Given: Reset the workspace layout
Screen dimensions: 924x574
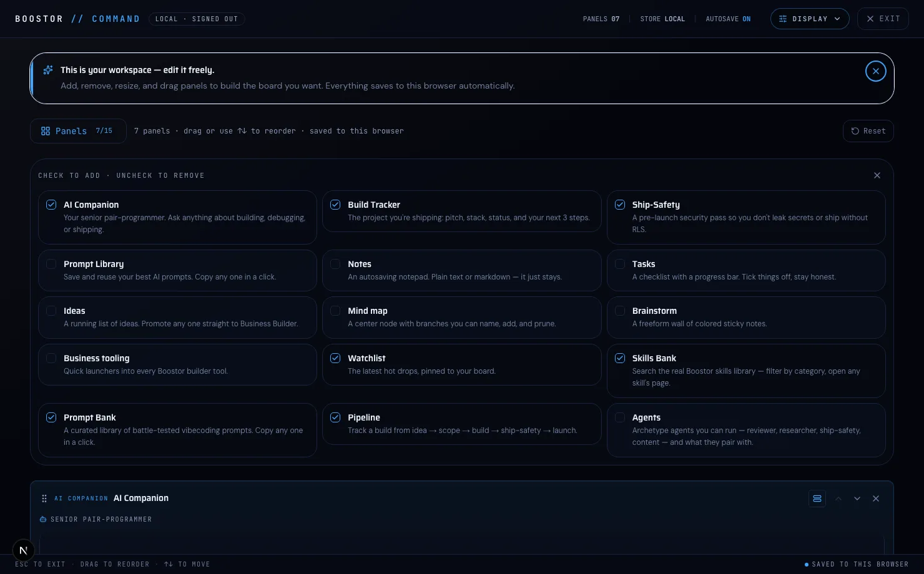Looking at the screenshot, I should point(868,131).
